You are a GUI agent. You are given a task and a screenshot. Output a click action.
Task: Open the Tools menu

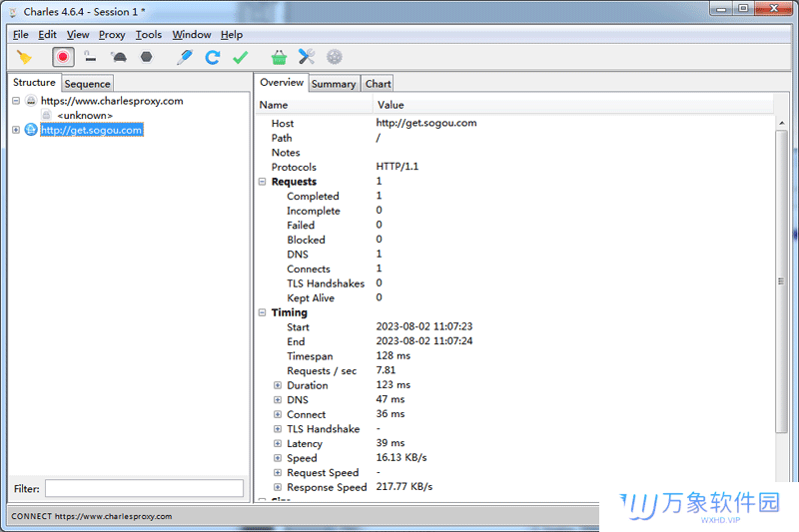148,35
